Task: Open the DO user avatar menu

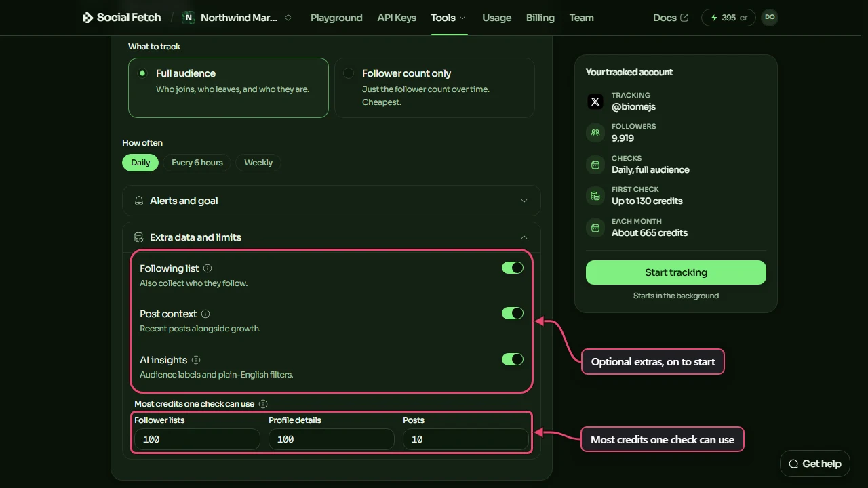Action: pyautogui.click(x=770, y=18)
